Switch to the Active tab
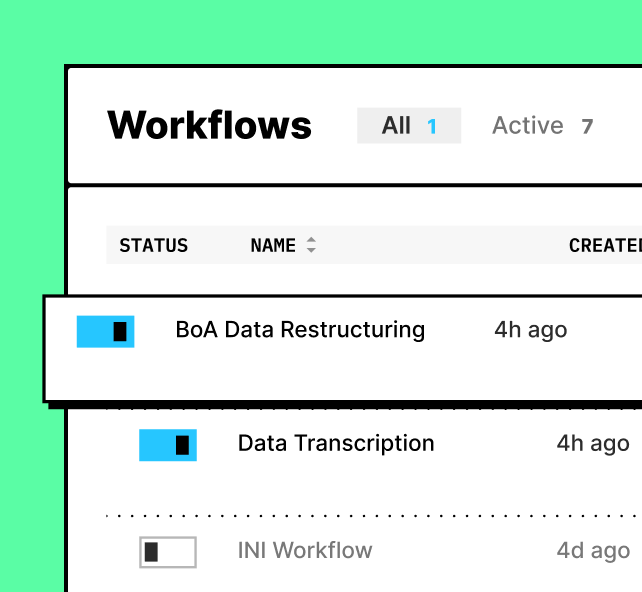Image resolution: width=642 pixels, height=592 pixels. coord(543,126)
